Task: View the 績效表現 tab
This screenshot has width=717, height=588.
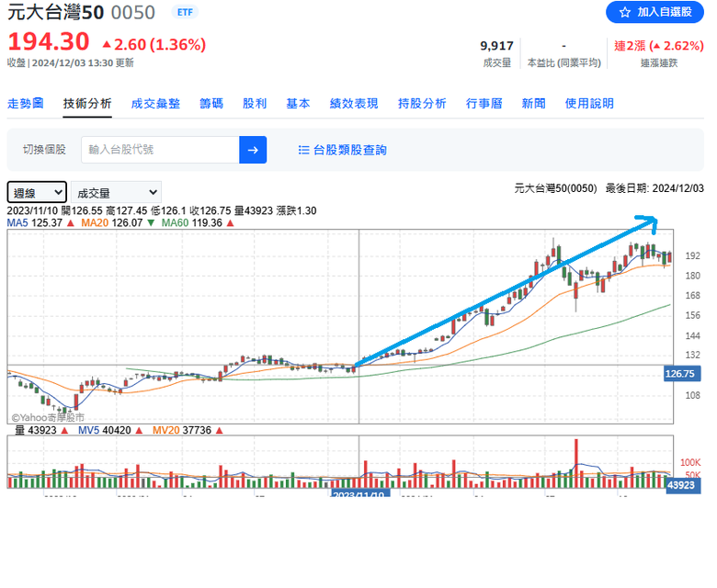Action: click(x=354, y=104)
